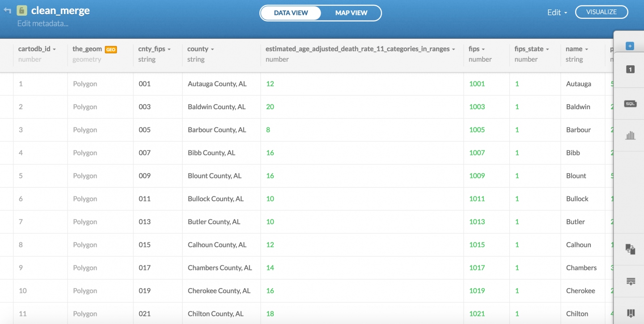This screenshot has width=644, height=324.
Task: Select the cell containing "Autauga County, AL"
Action: 216,84
